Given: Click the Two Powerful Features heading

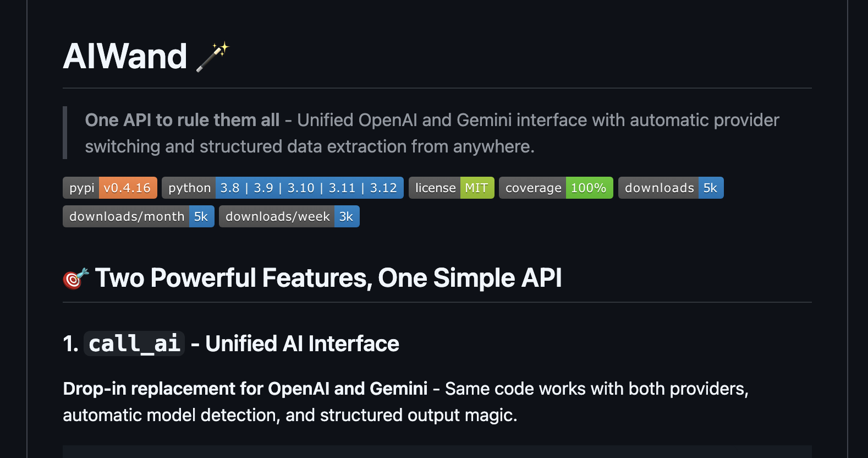Looking at the screenshot, I should (328, 278).
